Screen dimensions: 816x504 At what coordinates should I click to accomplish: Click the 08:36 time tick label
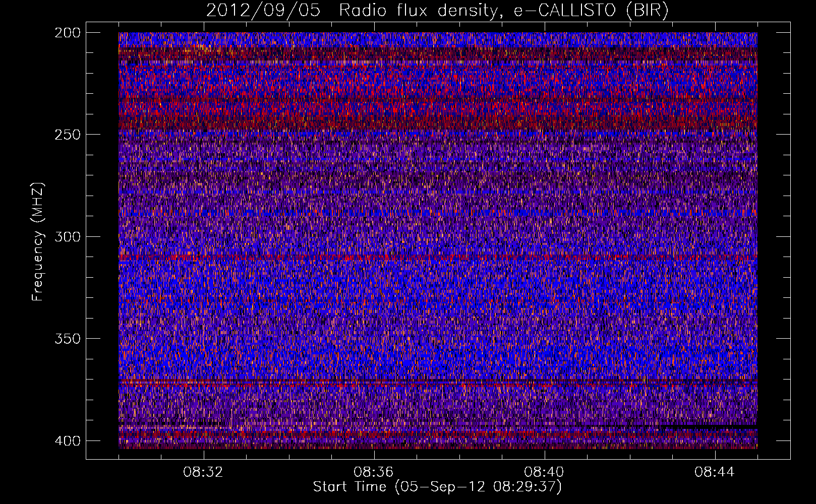(x=374, y=472)
